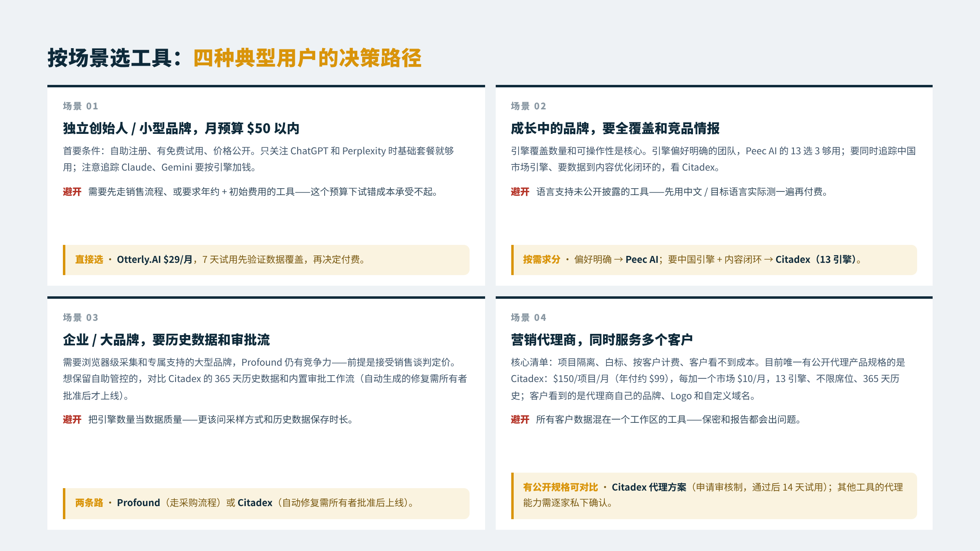Click the red 避开 label in scenario 04
Viewport: 980px width, 551px height.
520,420
